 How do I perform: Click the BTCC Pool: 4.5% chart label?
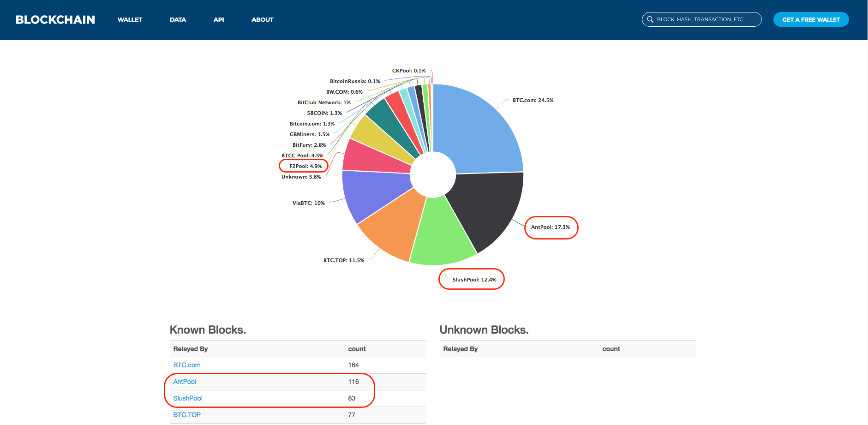tap(302, 156)
